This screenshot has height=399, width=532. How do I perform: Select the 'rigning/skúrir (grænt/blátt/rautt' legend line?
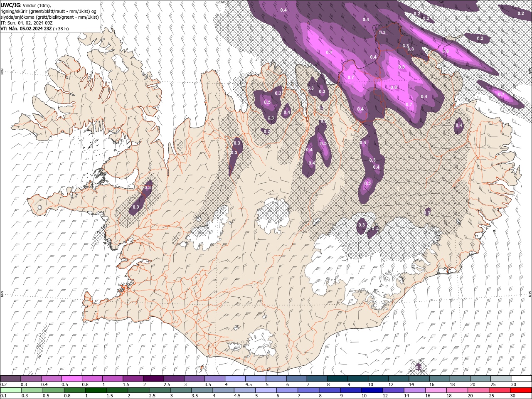(49, 11)
